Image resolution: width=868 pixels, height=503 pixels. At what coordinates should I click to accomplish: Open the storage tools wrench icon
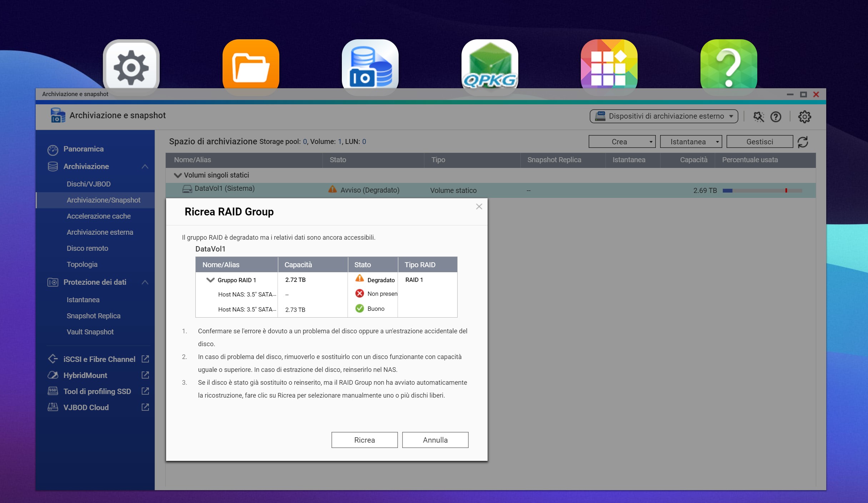tap(758, 116)
